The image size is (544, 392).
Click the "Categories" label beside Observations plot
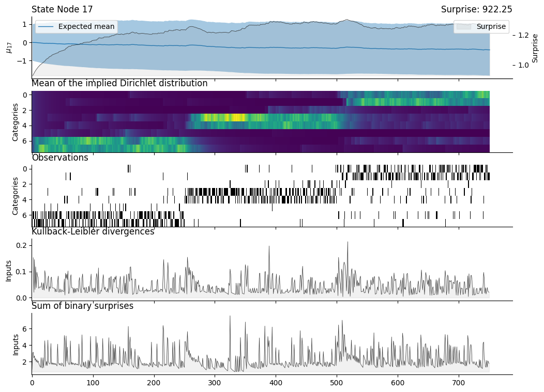(16, 196)
